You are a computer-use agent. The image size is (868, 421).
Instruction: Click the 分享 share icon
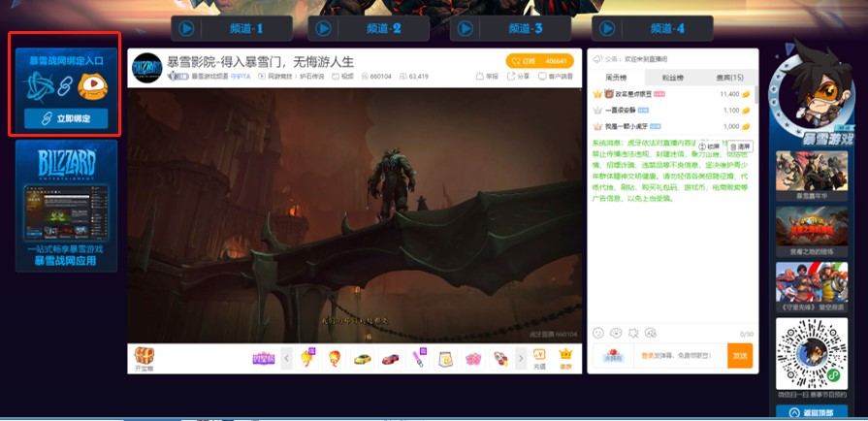coord(519,77)
